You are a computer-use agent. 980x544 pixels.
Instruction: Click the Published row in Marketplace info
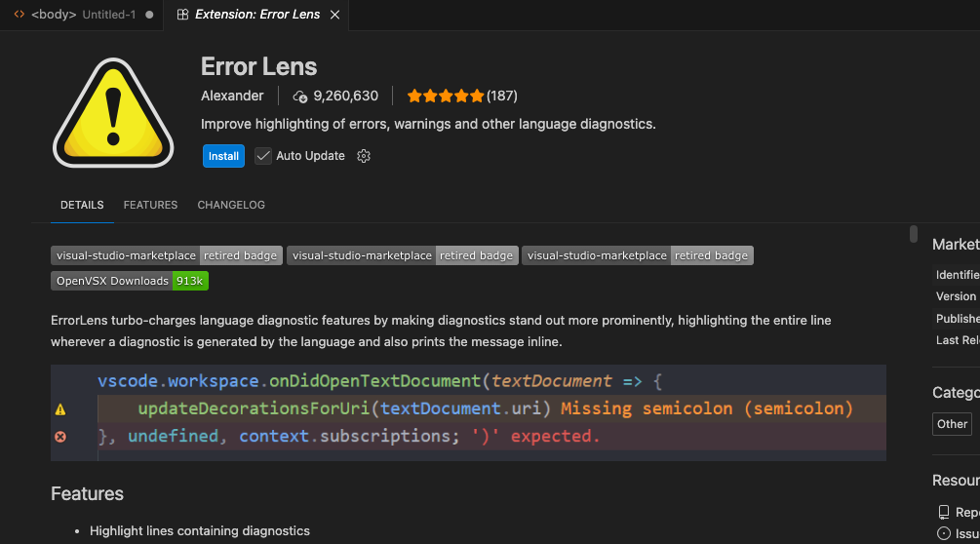tap(956, 319)
